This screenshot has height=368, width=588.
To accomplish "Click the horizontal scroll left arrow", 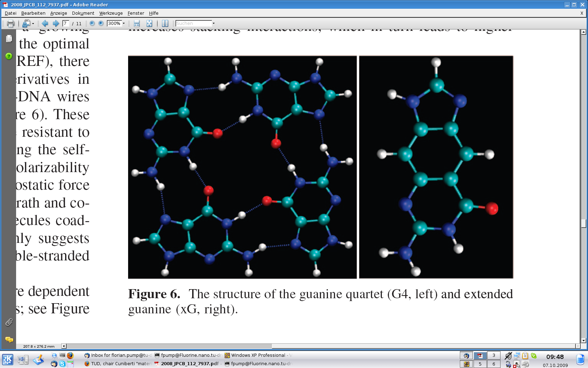I will pos(64,346).
